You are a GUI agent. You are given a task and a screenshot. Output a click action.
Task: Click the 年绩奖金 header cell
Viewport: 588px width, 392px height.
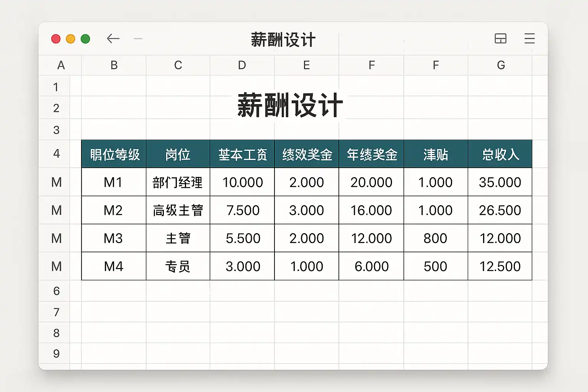[x=371, y=154]
